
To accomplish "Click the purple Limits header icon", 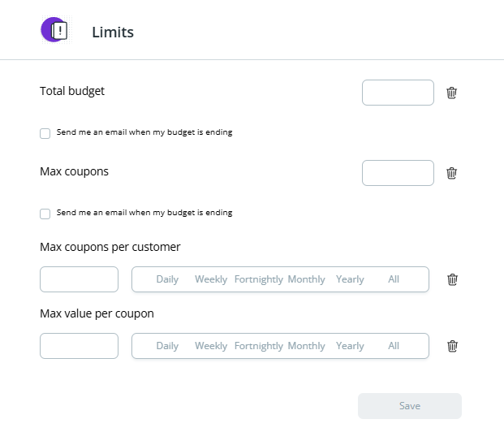I will pyautogui.click(x=54, y=30).
